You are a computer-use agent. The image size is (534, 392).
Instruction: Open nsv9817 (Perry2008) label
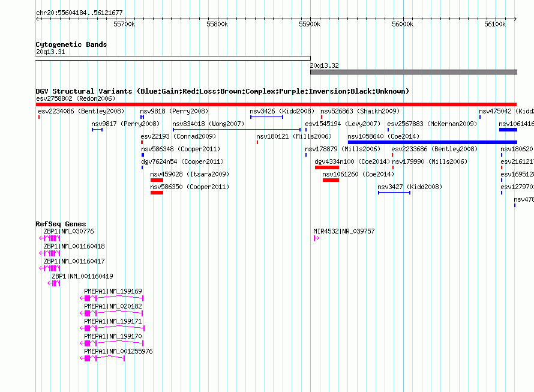(x=125, y=124)
